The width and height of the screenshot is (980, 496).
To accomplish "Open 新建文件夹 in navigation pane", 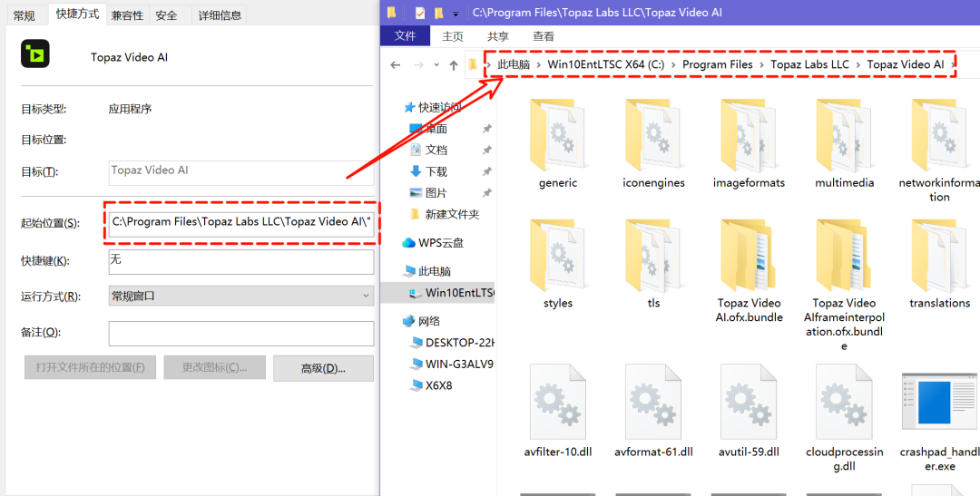I will (445, 214).
